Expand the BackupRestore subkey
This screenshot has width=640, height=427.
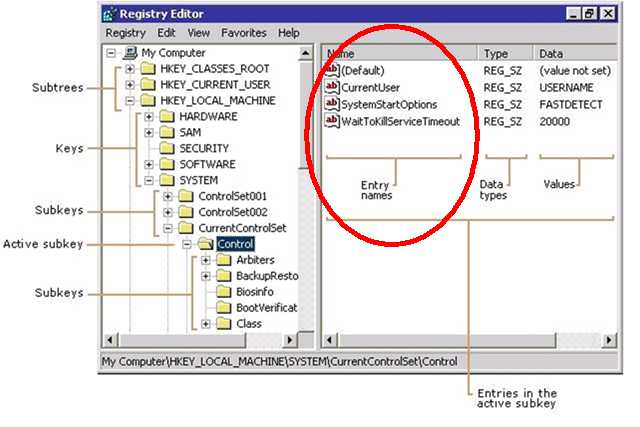(x=206, y=276)
